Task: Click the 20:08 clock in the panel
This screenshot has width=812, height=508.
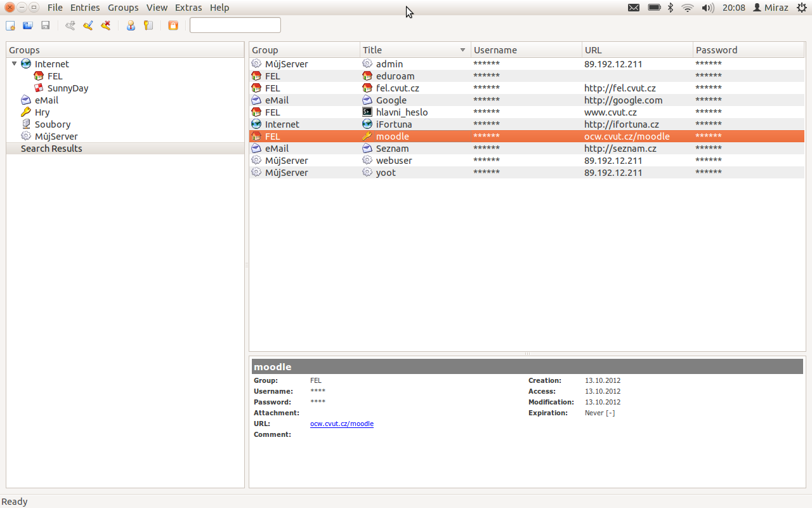Action: coord(734,8)
